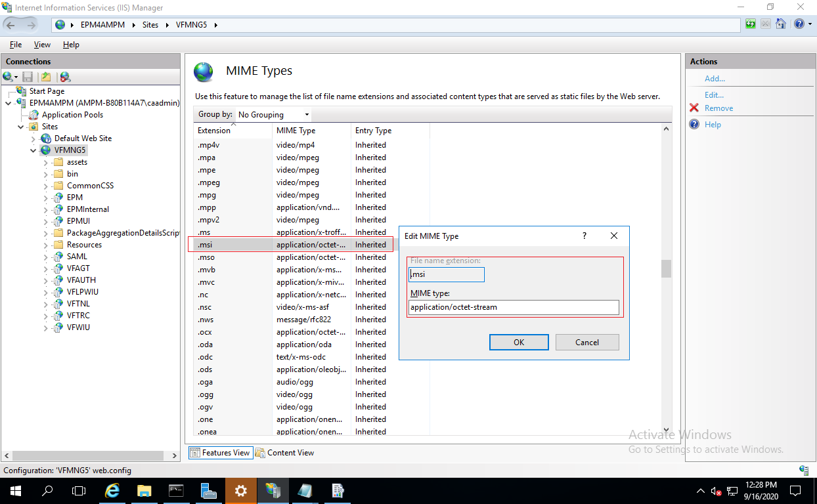Click the MIME type text field
The width and height of the screenshot is (817, 504).
click(514, 307)
